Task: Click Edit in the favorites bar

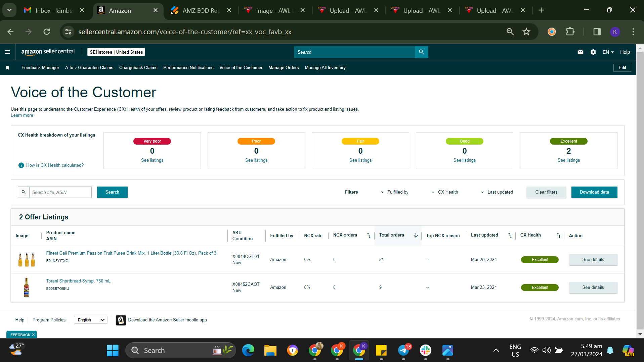Action: click(x=622, y=68)
